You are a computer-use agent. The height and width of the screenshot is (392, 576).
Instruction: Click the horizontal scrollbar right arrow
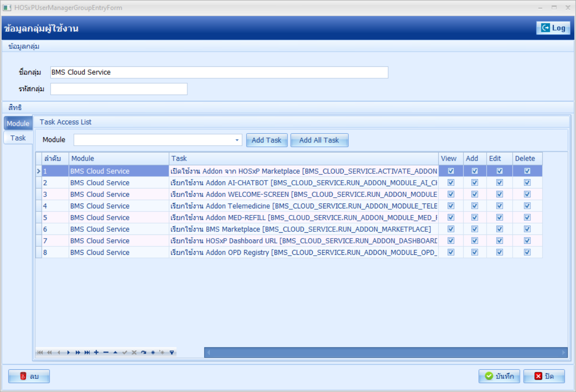[563, 353]
